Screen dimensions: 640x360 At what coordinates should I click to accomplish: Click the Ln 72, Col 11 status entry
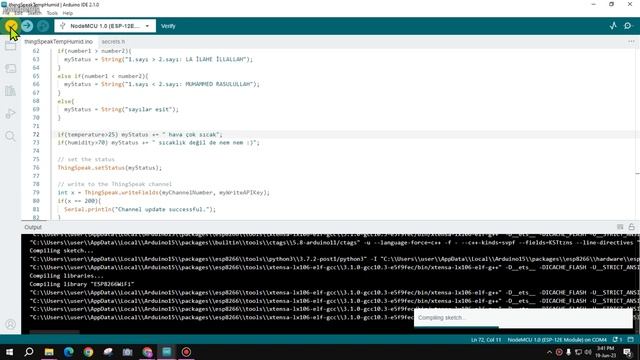486,340
